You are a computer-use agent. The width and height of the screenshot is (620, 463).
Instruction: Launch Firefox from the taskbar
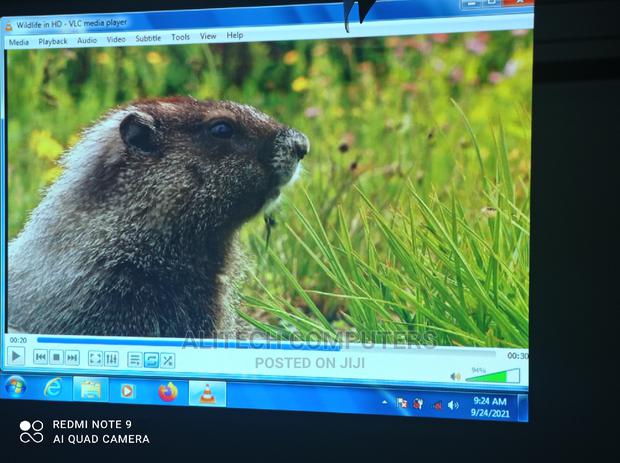(x=167, y=392)
